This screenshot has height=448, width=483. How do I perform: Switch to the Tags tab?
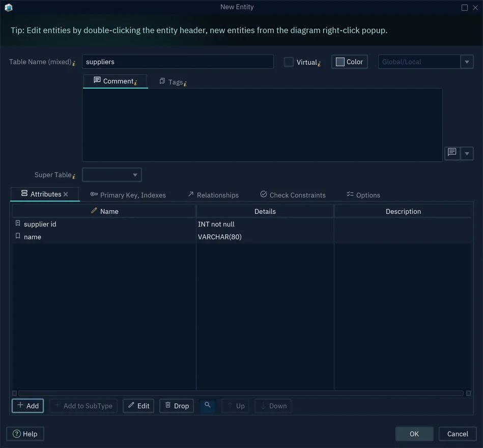[173, 82]
